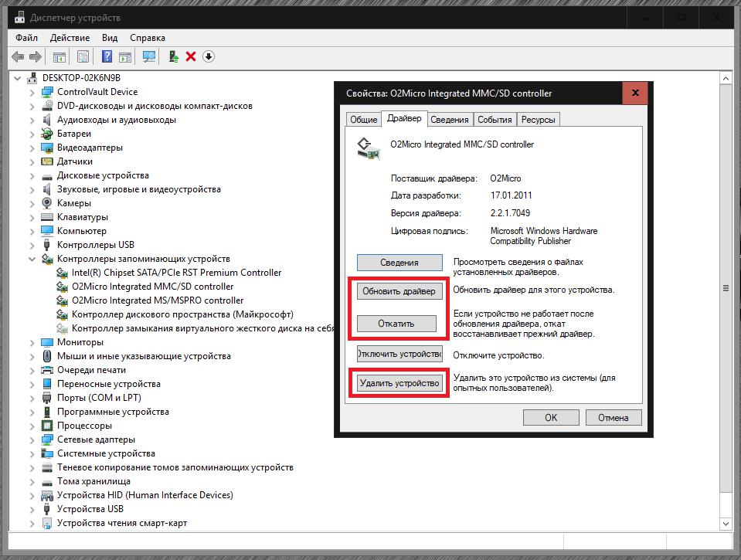
Task: Expand the Аудиовходы и аудиовыходы node
Action: point(32,120)
